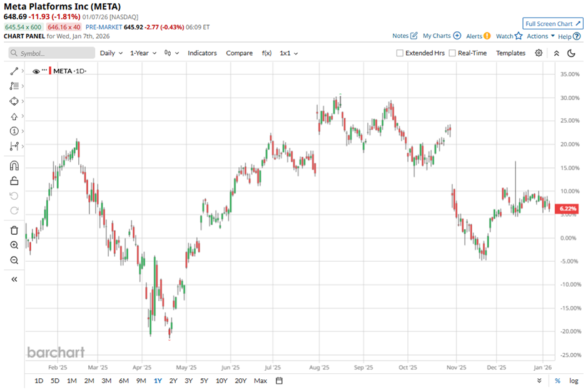Select the 1M range
The width and height of the screenshot is (588, 392).
click(72, 381)
